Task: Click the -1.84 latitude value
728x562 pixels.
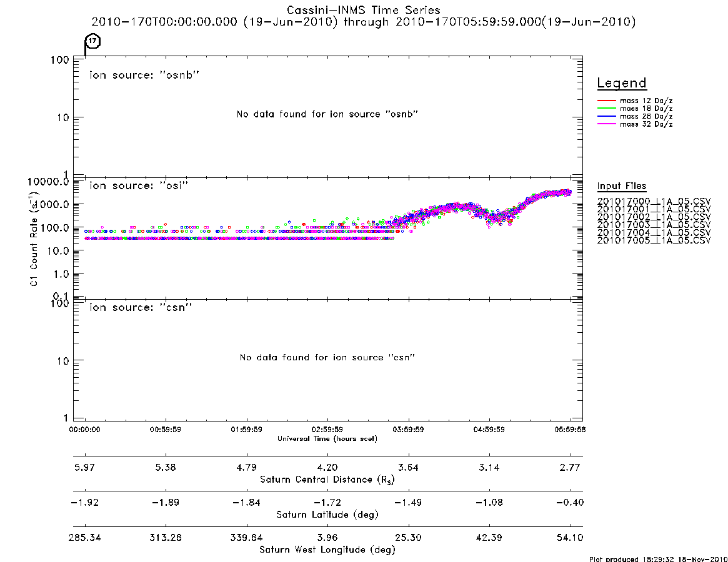Action: pyautogui.click(x=247, y=503)
